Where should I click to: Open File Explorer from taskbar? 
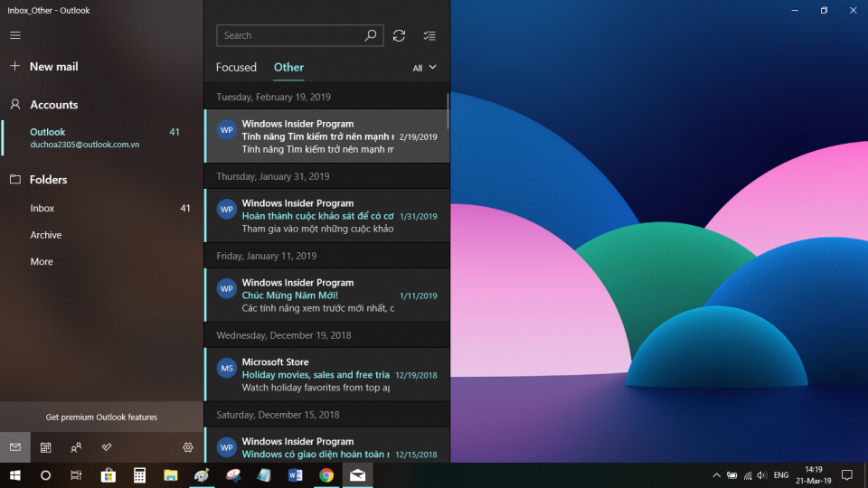pyautogui.click(x=171, y=475)
